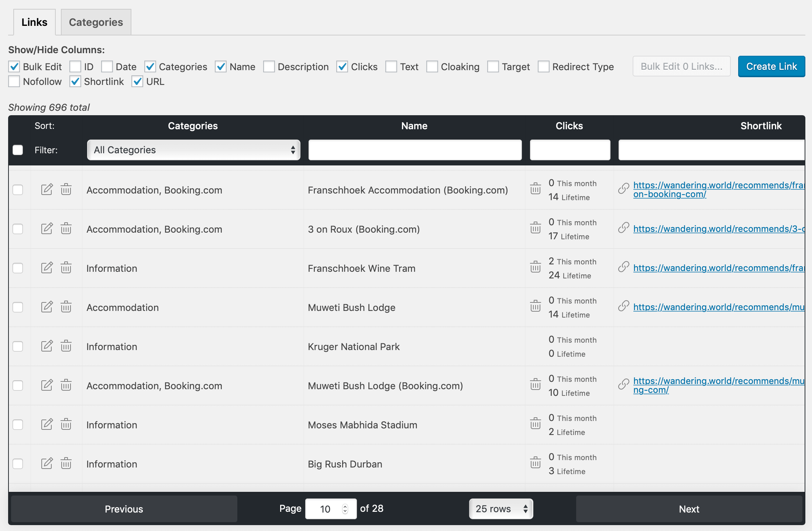Click the edit icon for Muweti Bush Lodge
Image resolution: width=812 pixels, height=531 pixels.
[x=46, y=307]
